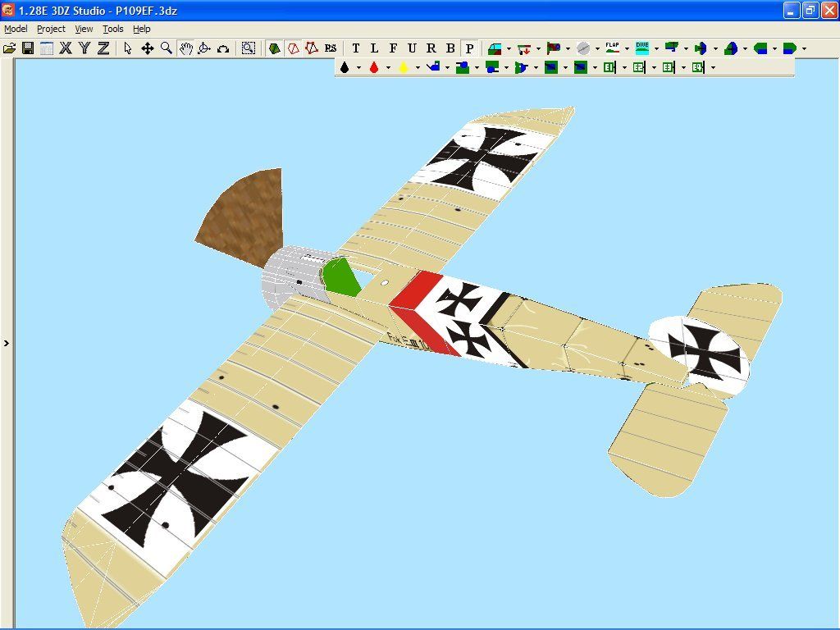The height and width of the screenshot is (630, 840).
Task: Click the canopy/cockpit shape icon
Action: [x=495, y=48]
